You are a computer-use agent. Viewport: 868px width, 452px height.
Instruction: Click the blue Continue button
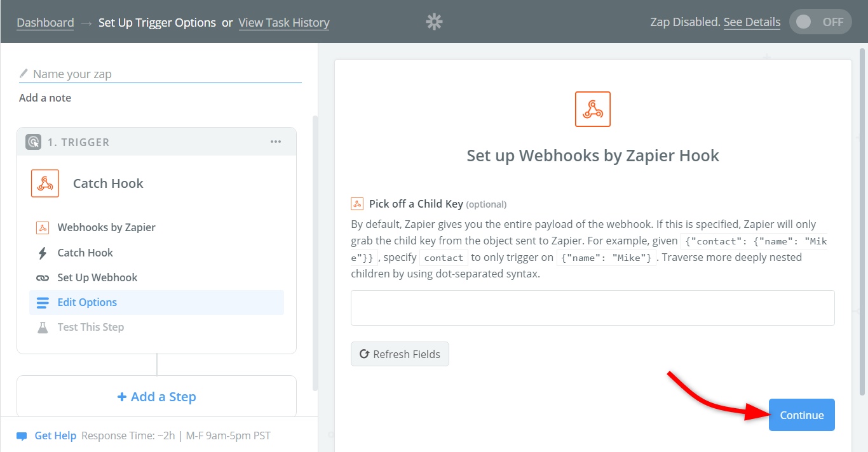802,415
